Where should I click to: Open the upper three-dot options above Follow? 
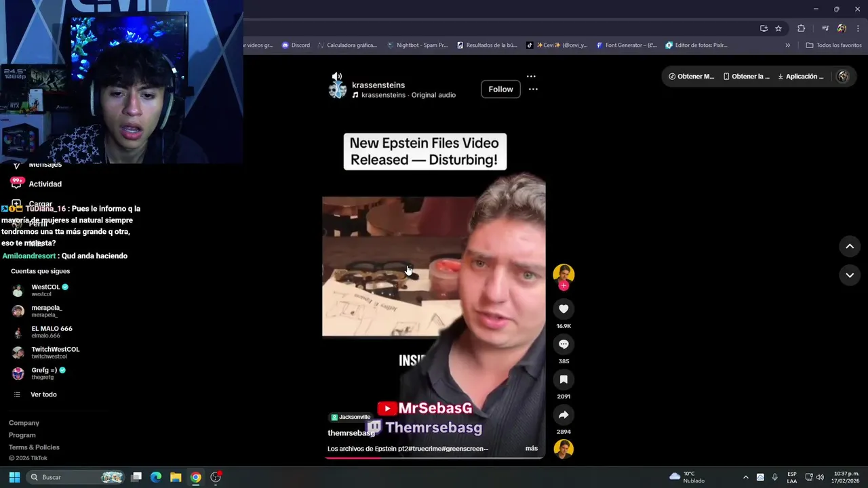pos(531,77)
